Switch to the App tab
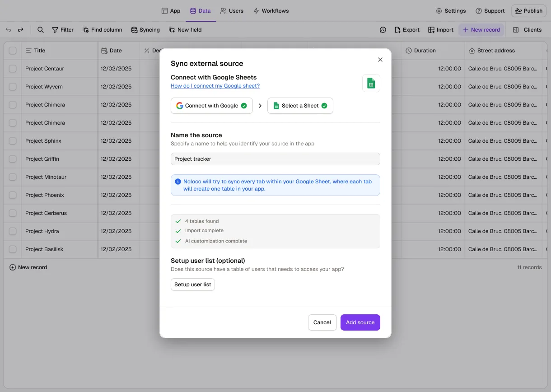 click(x=171, y=11)
